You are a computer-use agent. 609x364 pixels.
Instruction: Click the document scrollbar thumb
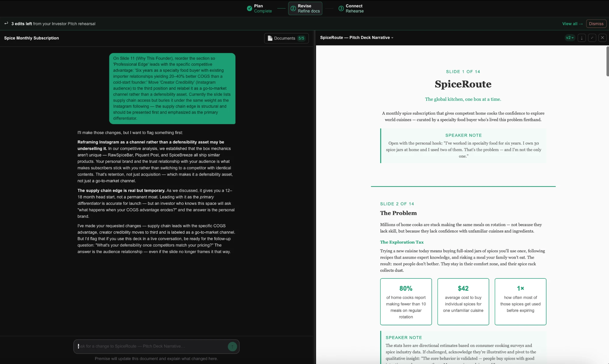(607, 61)
